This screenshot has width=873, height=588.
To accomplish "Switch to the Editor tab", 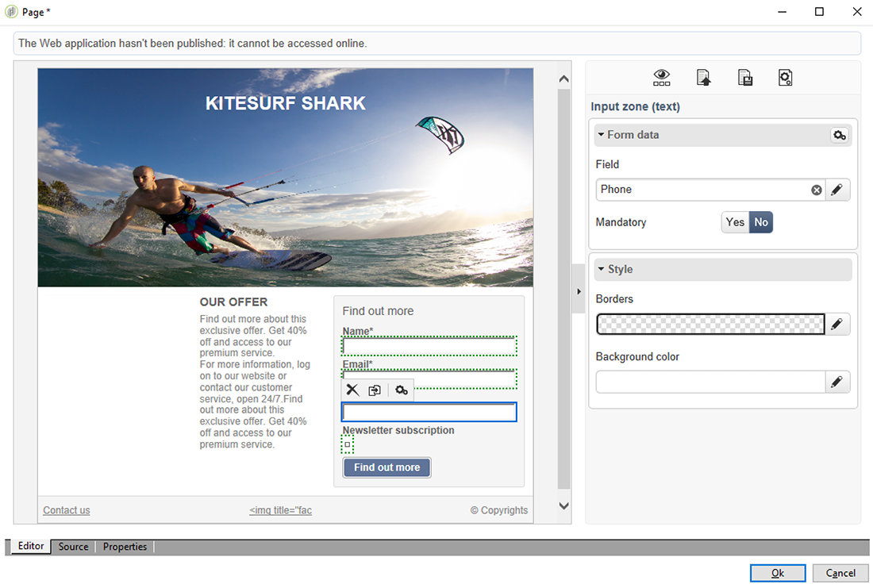I will [x=31, y=546].
